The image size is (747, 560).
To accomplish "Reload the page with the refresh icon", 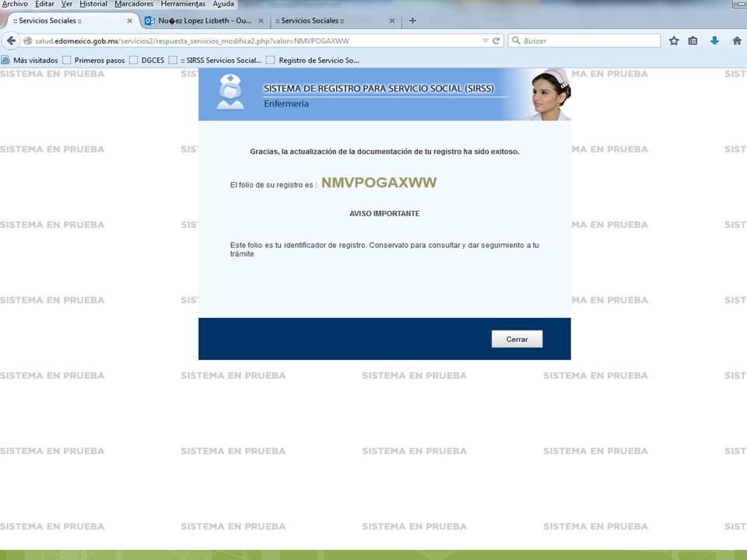I will tap(496, 41).
